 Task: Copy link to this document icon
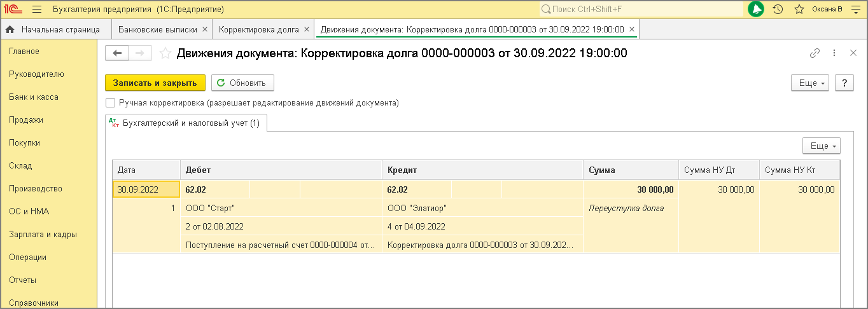tap(815, 53)
